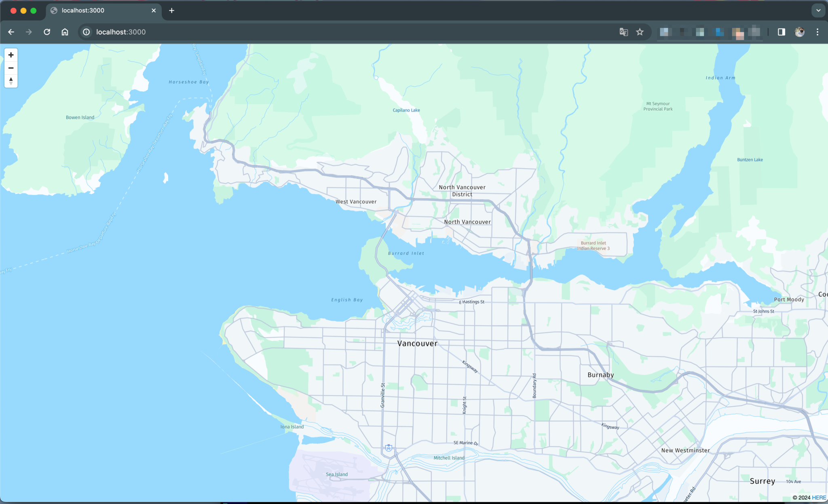The height and width of the screenshot is (504, 828).
Task: Click the address bar to edit the URL
Action: point(283,32)
